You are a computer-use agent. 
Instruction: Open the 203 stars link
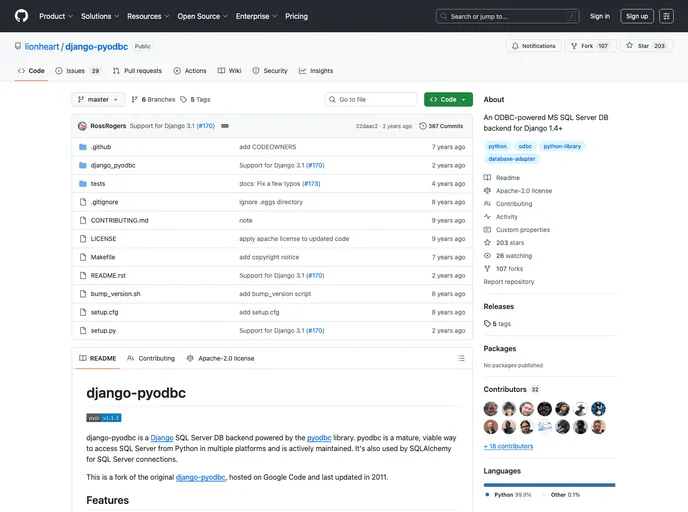tap(504, 243)
